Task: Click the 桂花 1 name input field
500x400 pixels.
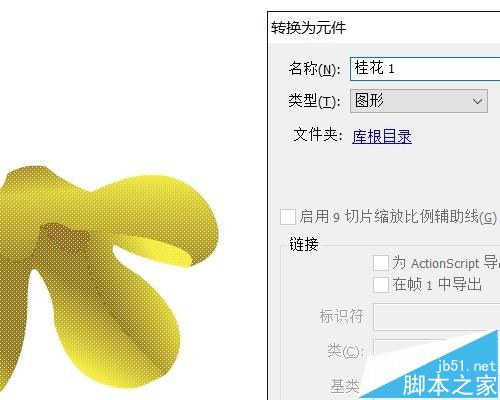Action: [425, 69]
